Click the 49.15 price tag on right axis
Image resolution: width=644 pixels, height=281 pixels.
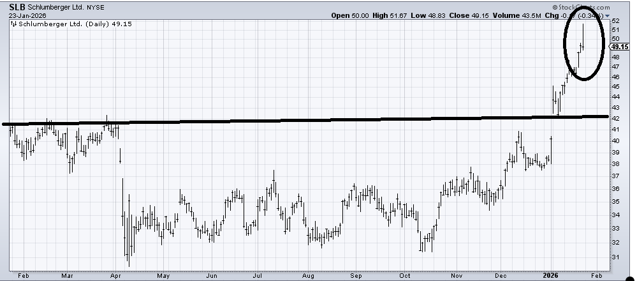point(620,47)
